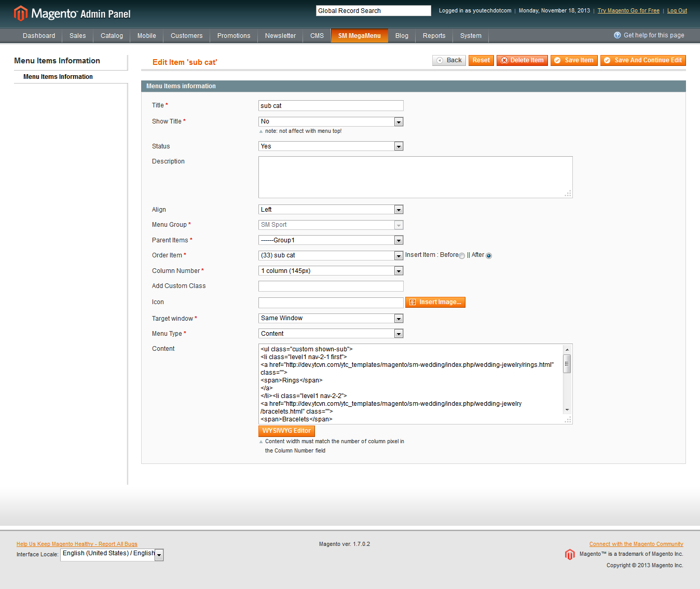Viewport: 700px width, 589px height.
Task: Open the Column Number dropdown
Action: point(331,271)
